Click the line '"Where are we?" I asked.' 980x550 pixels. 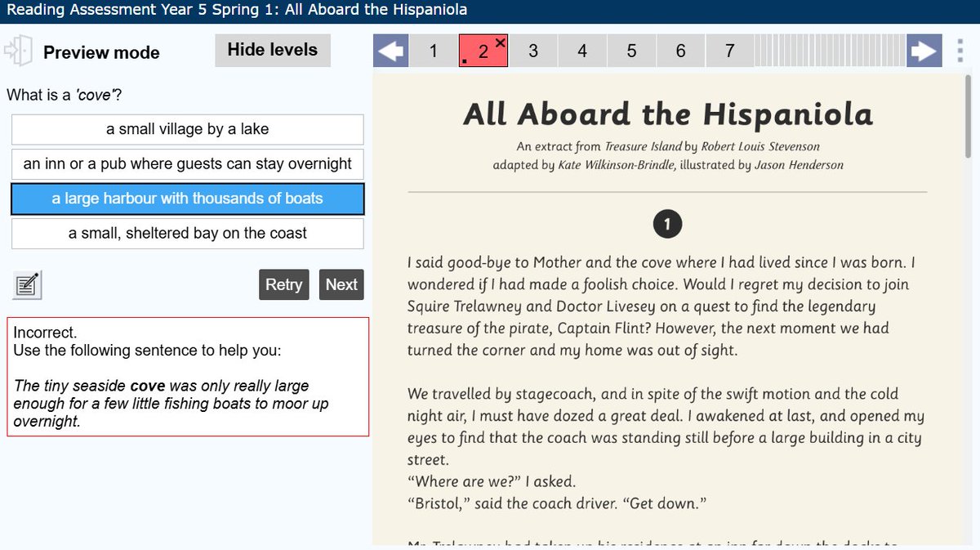(492, 481)
